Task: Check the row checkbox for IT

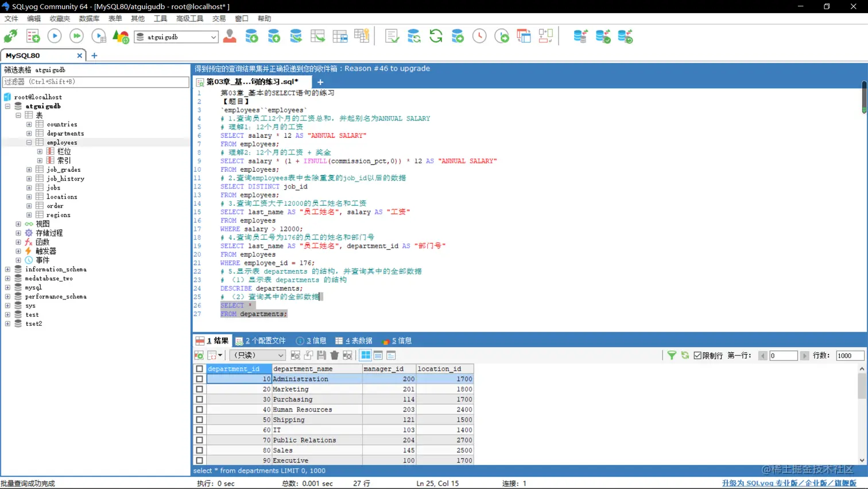Action: click(199, 430)
